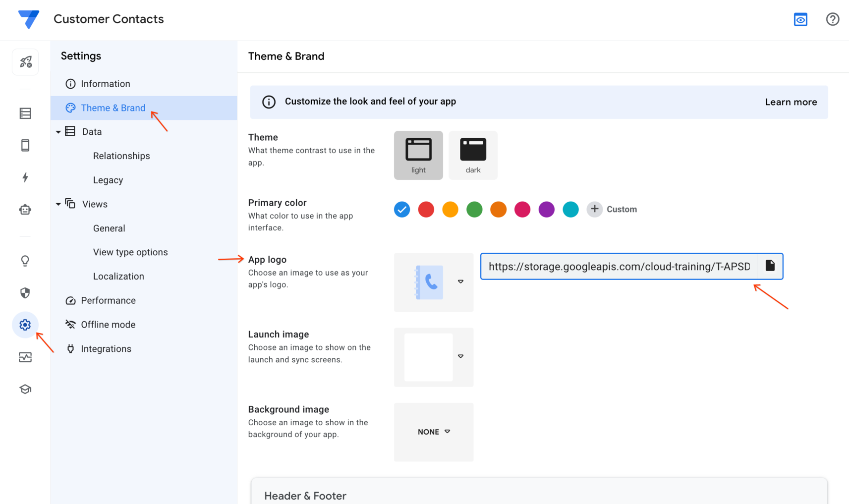Expand the App logo image dropdown
This screenshot has width=849, height=504.
(460, 281)
